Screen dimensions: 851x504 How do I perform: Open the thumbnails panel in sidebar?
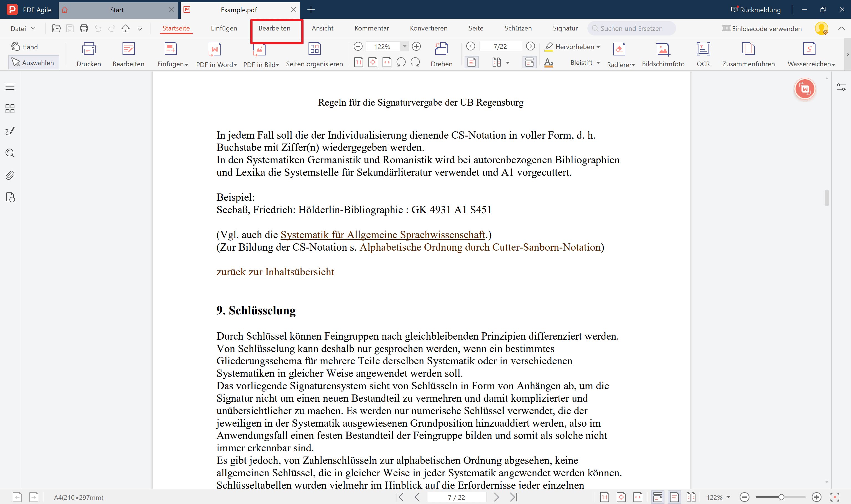[10, 109]
